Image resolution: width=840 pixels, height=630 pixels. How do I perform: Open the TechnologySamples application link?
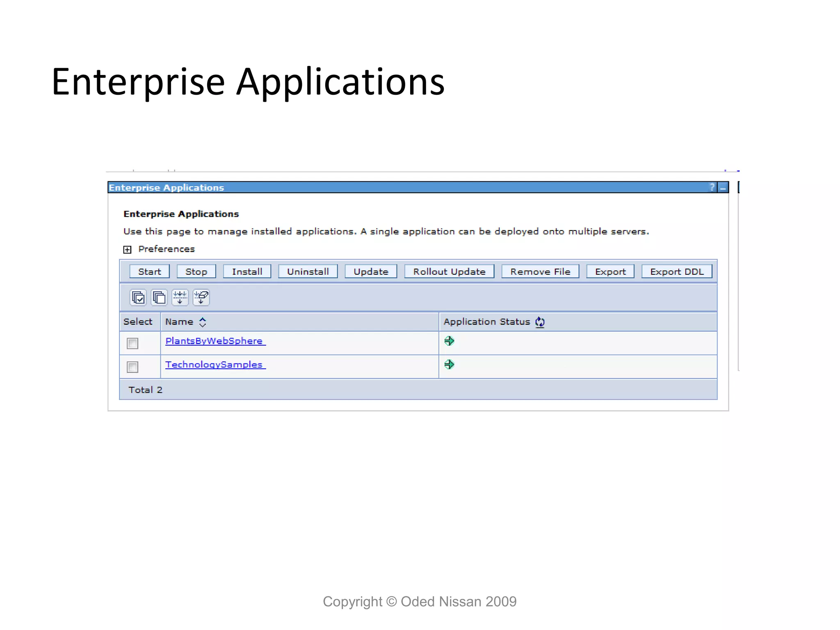click(215, 364)
